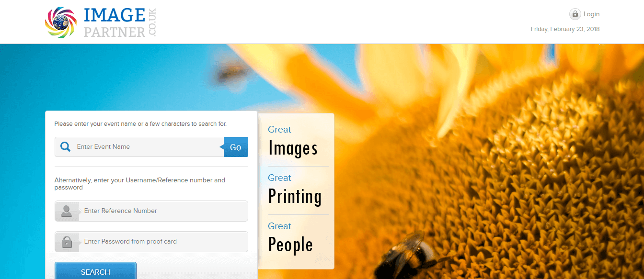The width and height of the screenshot is (644, 279).
Task: Click the blue SEARCH button
Action: coord(95,270)
